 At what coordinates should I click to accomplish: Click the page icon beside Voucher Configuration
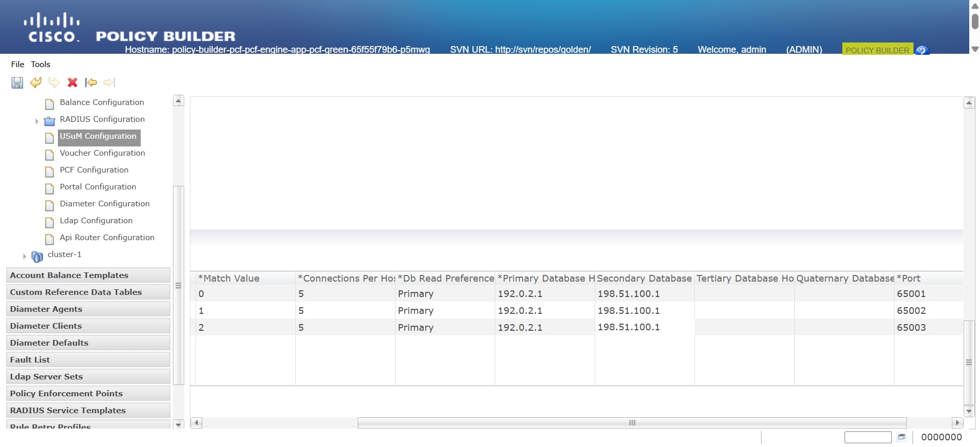click(50, 155)
